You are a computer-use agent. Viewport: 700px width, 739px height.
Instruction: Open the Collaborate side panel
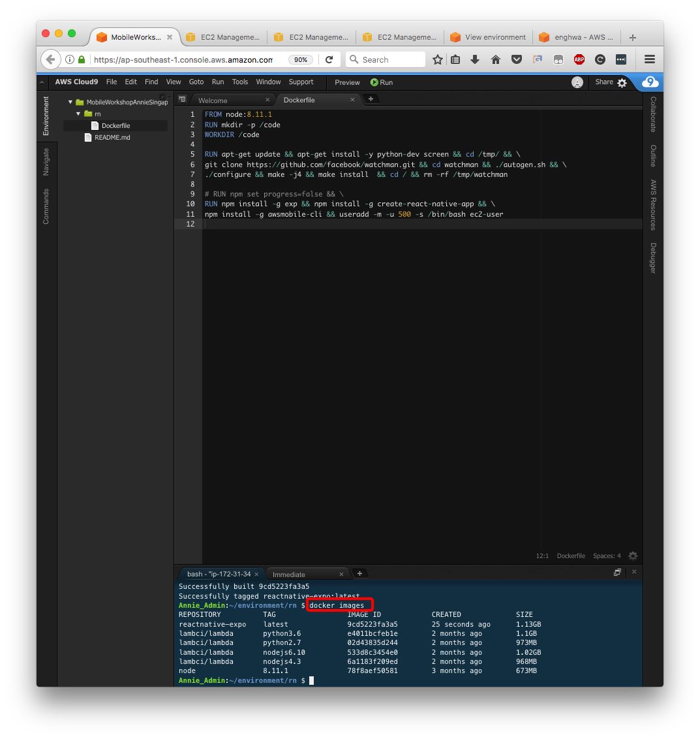pos(653,114)
